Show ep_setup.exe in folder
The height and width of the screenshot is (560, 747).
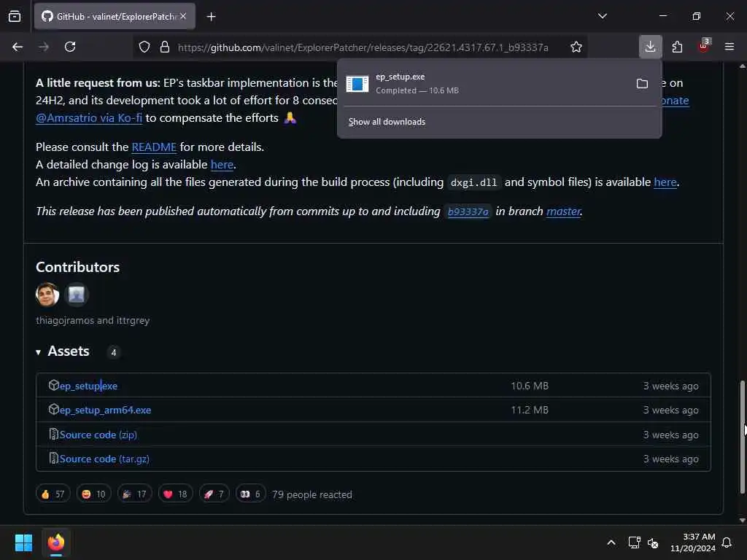tap(642, 84)
